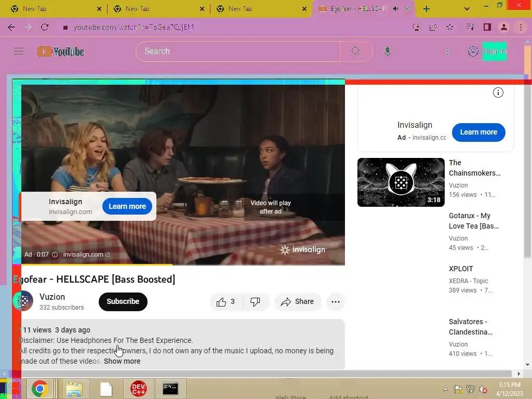The height and width of the screenshot is (399, 532).
Task: Reload the YouTube page
Action: point(45,27)
